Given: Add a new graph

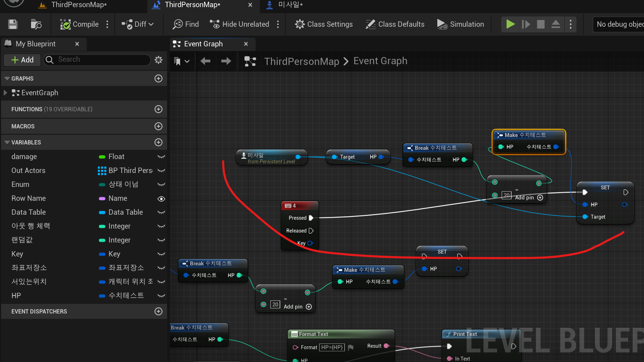Looking at the screenshot, I should [x=159, y=78].
